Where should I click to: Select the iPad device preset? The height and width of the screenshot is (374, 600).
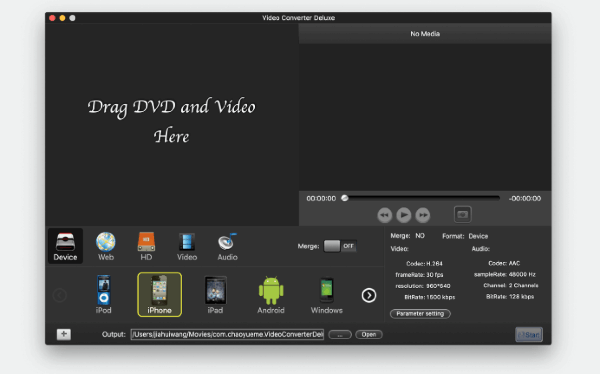click(215, 294)
